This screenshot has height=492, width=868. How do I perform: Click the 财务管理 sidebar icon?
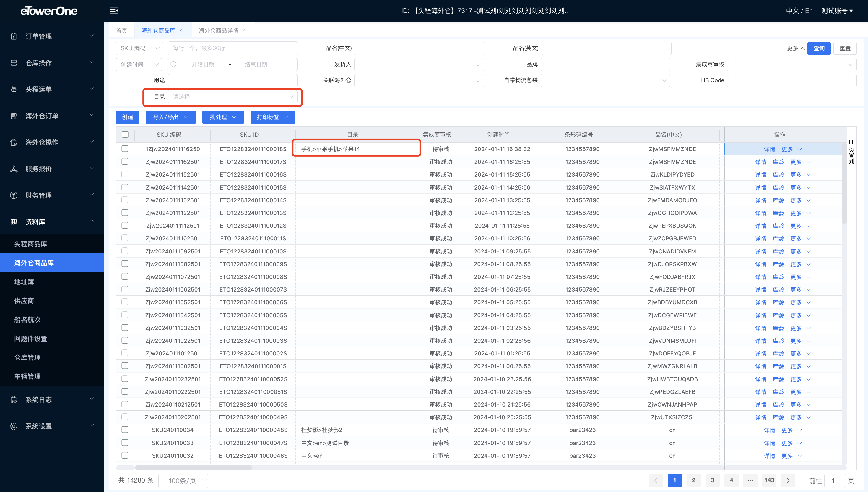pyautogui.click(x=14, y=195)
